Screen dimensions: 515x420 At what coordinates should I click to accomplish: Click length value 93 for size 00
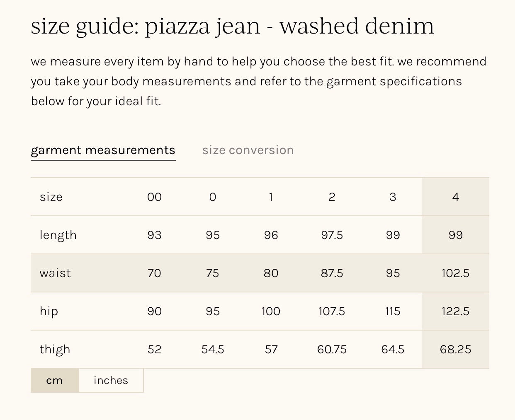(154, 235)
